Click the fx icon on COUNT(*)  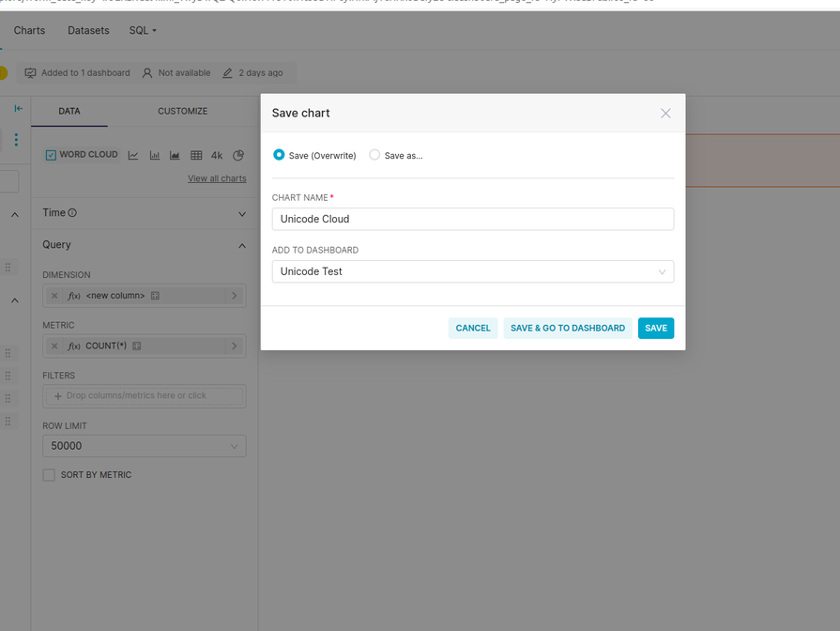pos(74,346)
